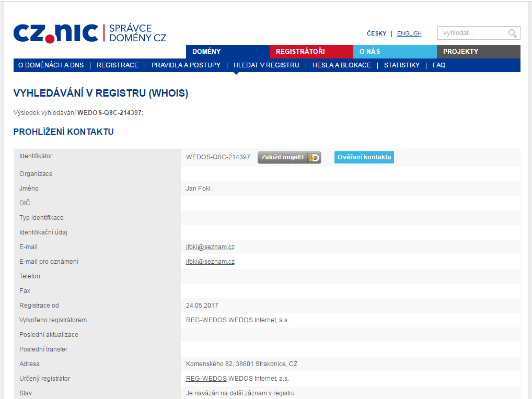Image resolution: width=532 pixels, height=399 pixels.
Task: Select address Komenského 82, 38601 Strakonice, CZ
Action: 241,364
